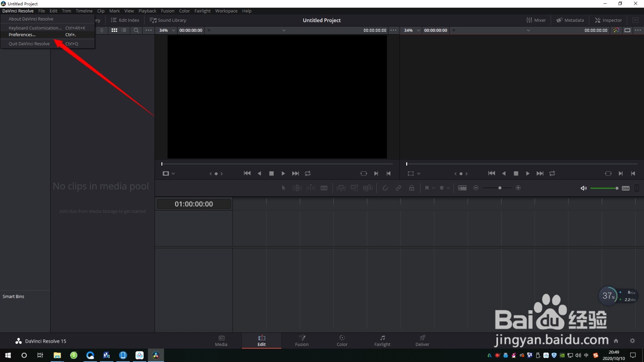The image size is (644, 362).
Task: Mark Out point in source viewer
Action: 388,173
